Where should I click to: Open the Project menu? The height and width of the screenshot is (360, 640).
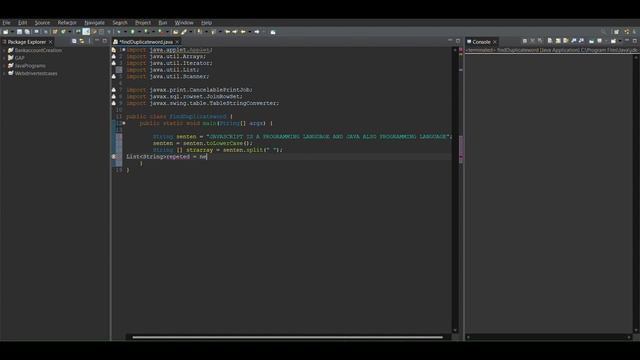(143, 23)
